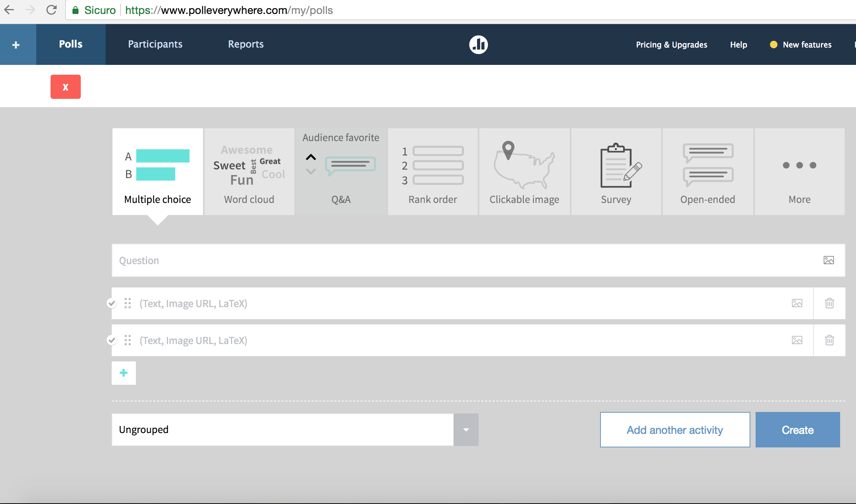Open the Reports tab
Viewport: 856px width, 504px height.
[x=246, y=45]
